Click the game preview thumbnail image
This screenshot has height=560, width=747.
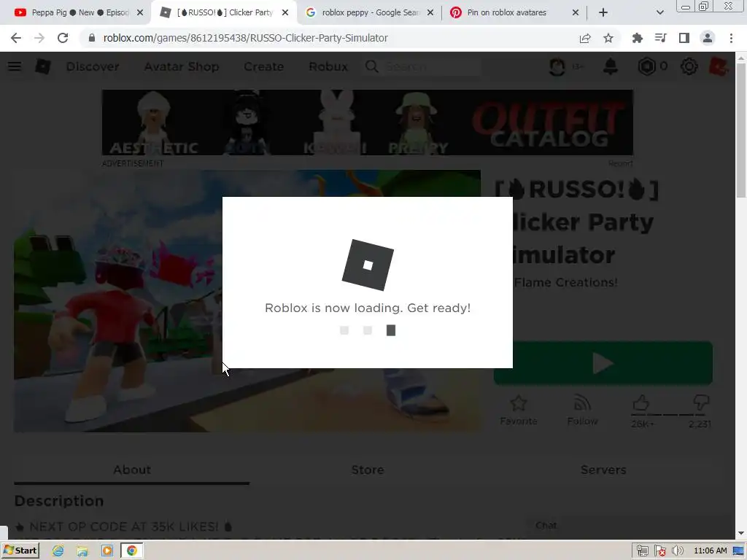tap(247, 301)
